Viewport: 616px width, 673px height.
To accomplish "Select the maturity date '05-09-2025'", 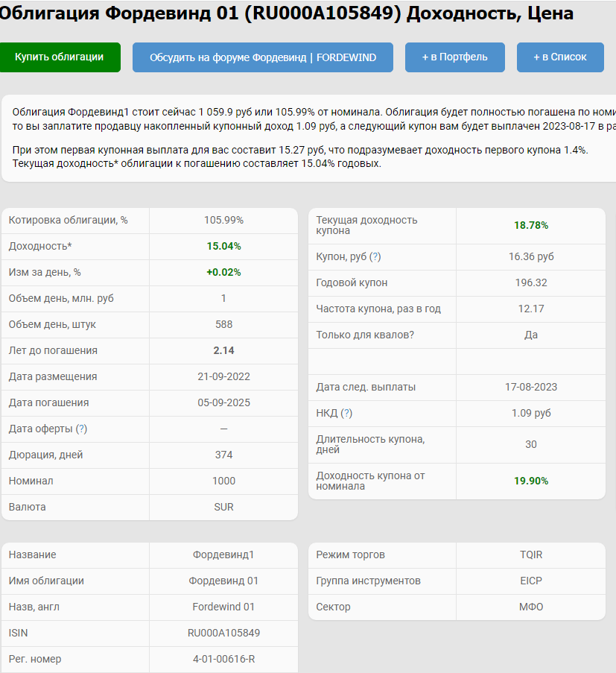I will [223, 403].
